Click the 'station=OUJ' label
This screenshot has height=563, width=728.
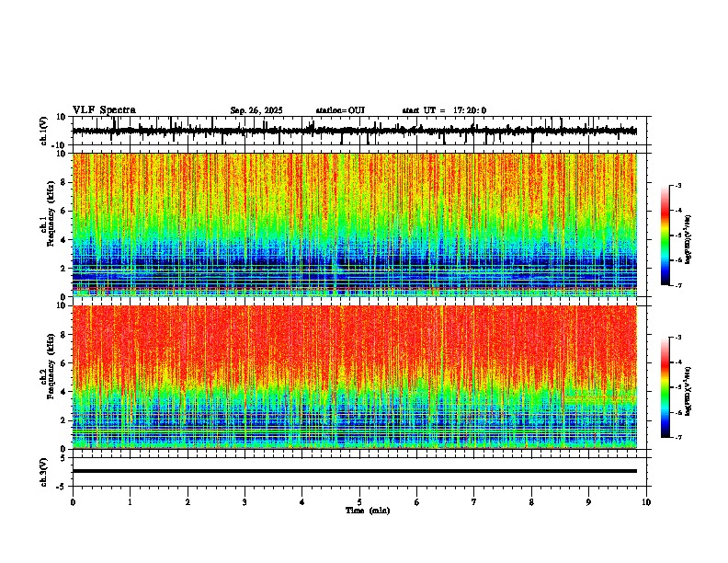[340, 110]
